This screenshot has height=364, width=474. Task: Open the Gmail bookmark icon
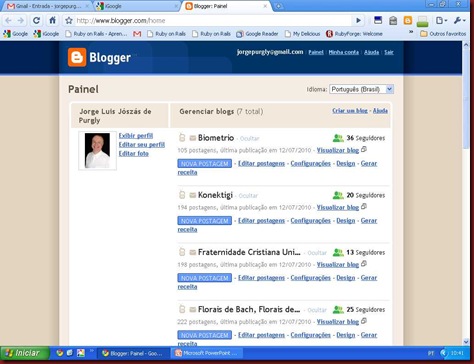tap(137, 34)
